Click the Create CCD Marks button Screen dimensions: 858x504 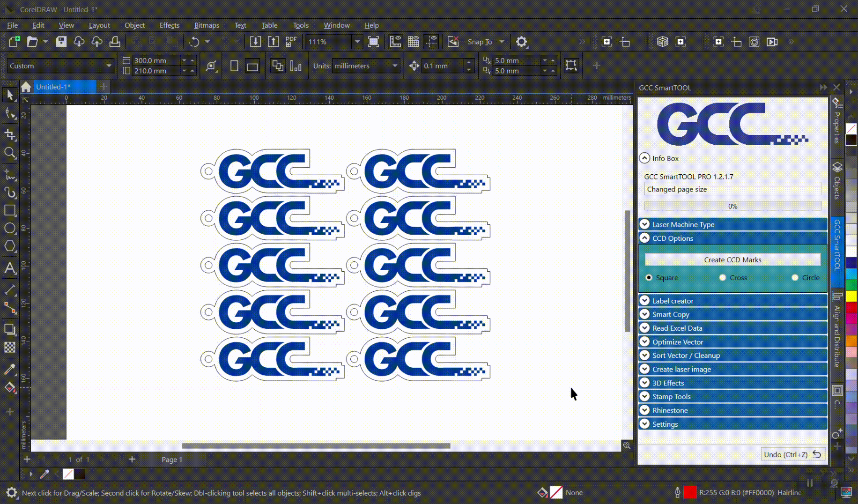(x=732, y=259)
